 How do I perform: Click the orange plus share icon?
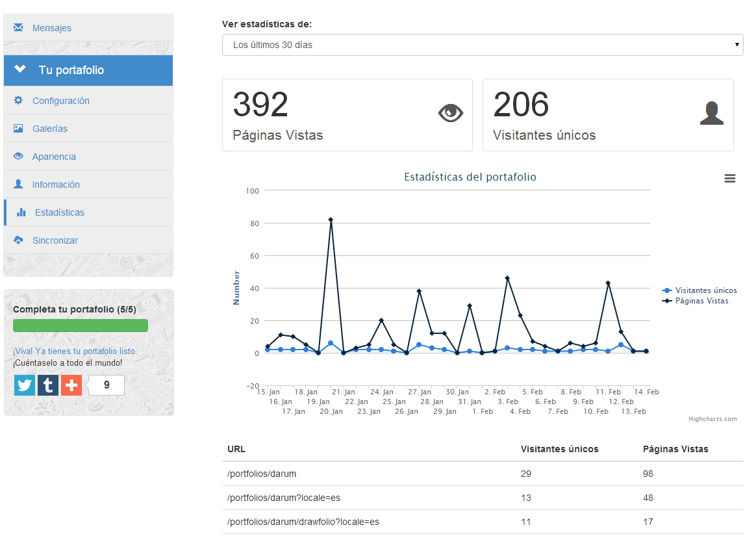click(x=71, y=385)
